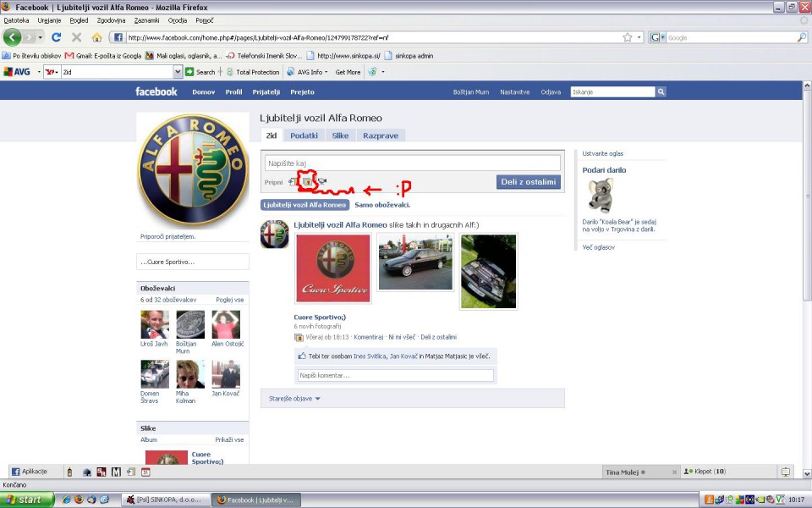Open the red Cuore Sportivo photo thumbnail
812x508 pixels.
point(333,268)
